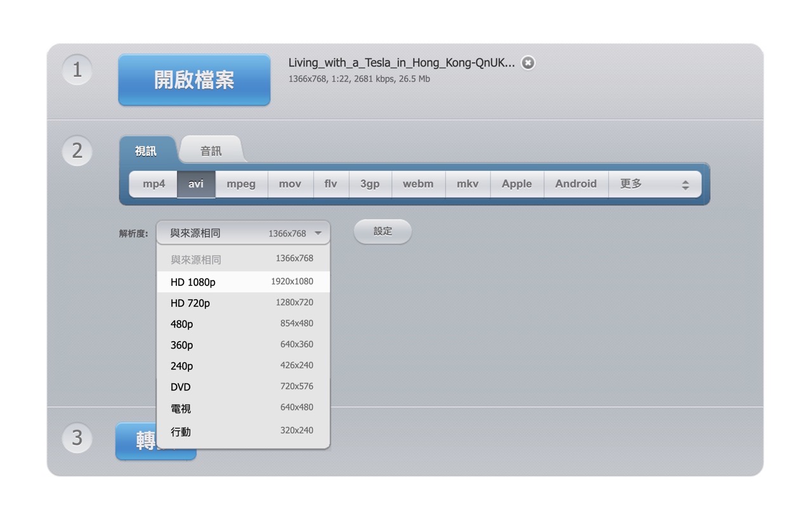The height and width of the screenshot is (521, 812).
Task: Select 與來源相同 1366x768 option in list
Action: tap(244, 259)
